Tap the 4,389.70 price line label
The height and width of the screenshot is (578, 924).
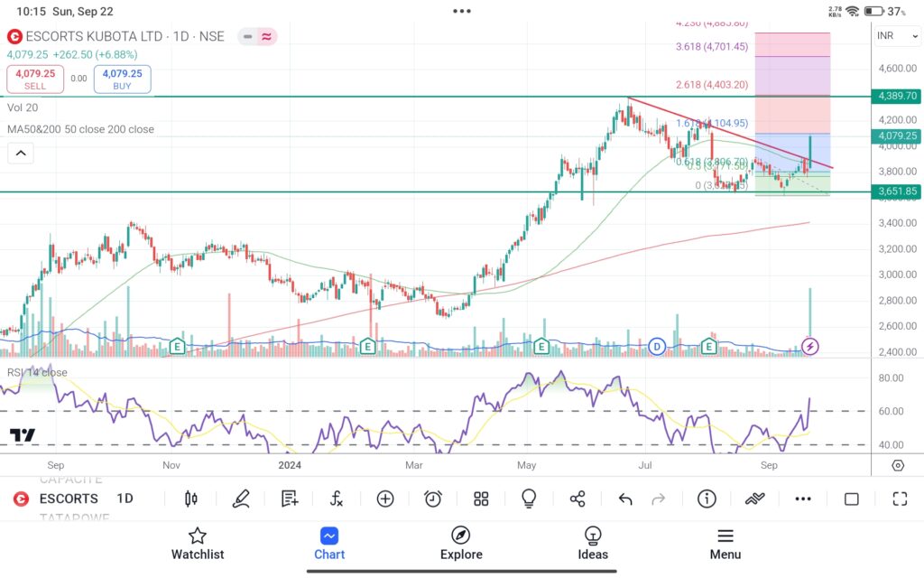click(896, 96)
